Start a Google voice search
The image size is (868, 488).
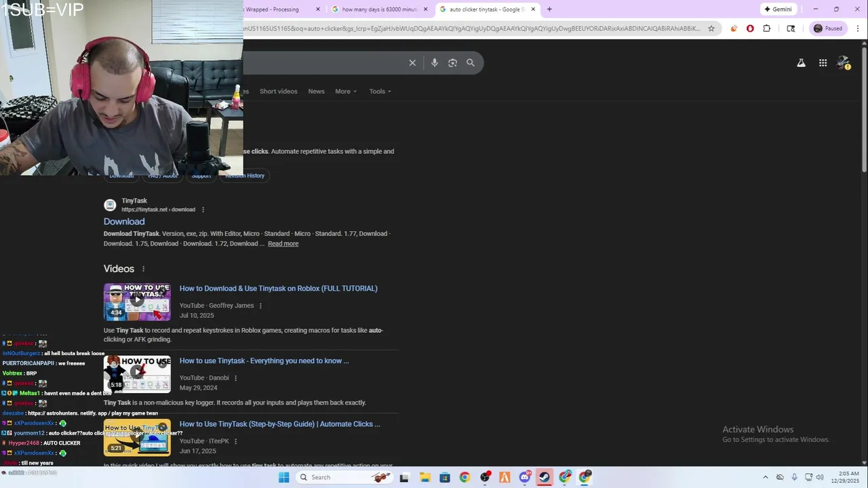pos(435,62)
